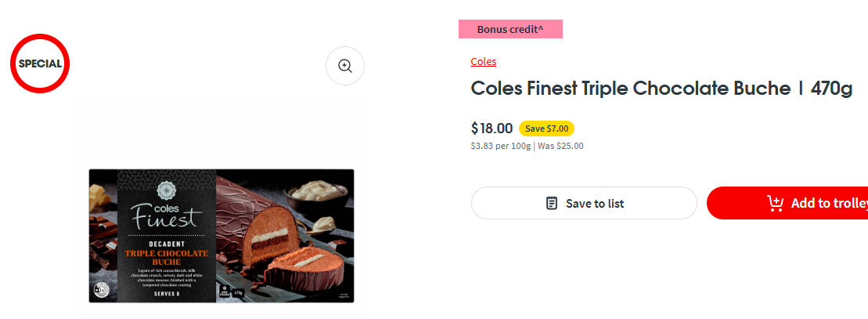Click the $18.00 price
The width and height of the screenshot is (868, 319).
coord(492,129)
